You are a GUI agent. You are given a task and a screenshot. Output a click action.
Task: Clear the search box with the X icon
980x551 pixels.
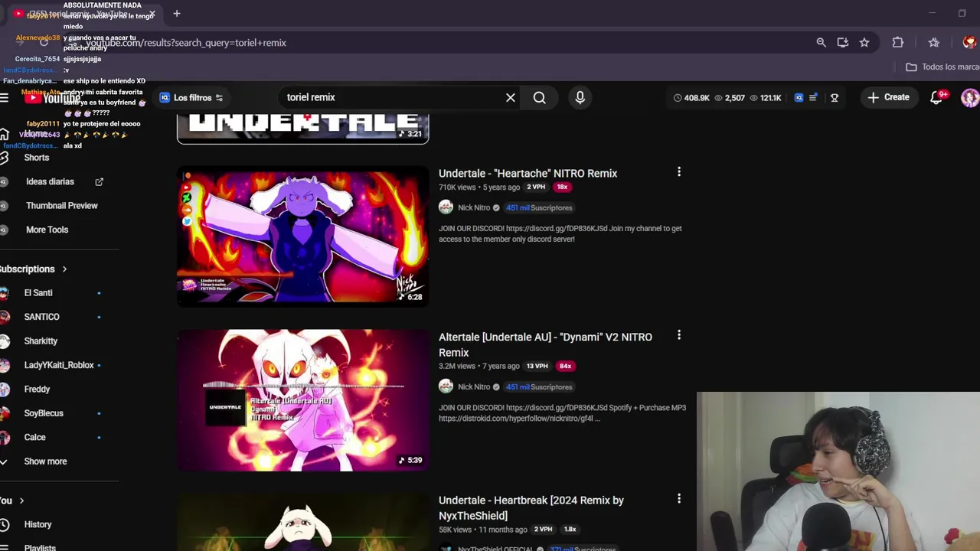tap(511, 97)
